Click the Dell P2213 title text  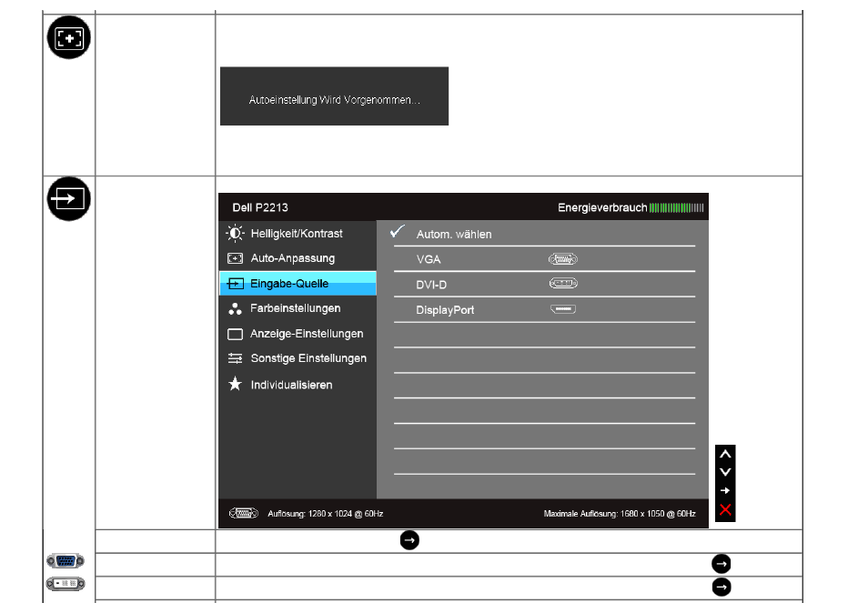[260, 207]
